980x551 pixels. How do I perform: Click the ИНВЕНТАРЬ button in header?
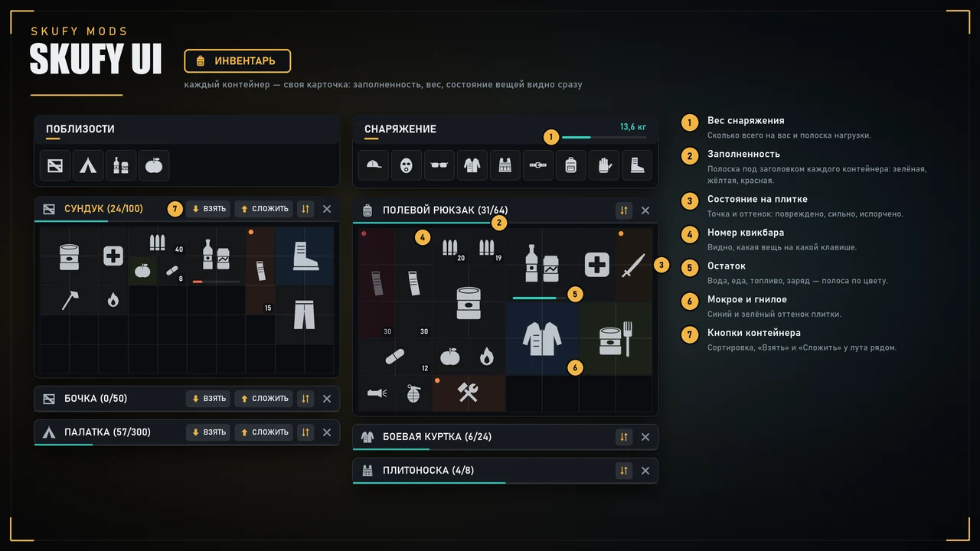click(x=237, y=60)
